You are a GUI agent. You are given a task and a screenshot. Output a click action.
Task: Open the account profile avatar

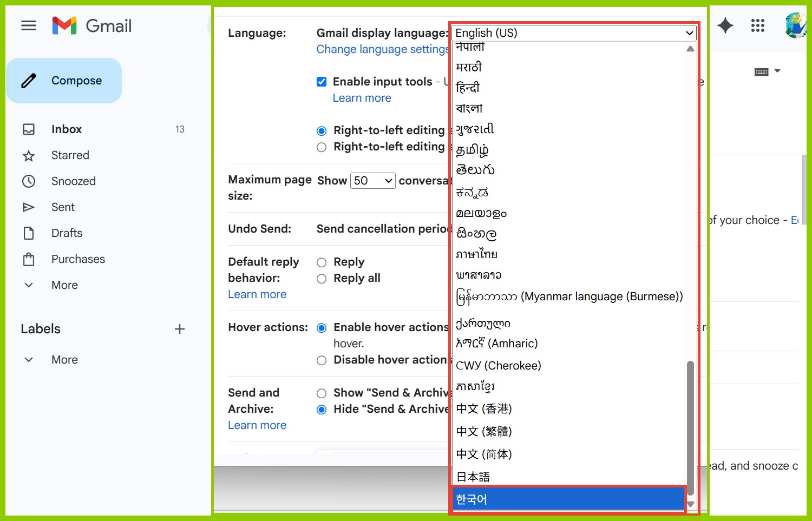[796, 25]
